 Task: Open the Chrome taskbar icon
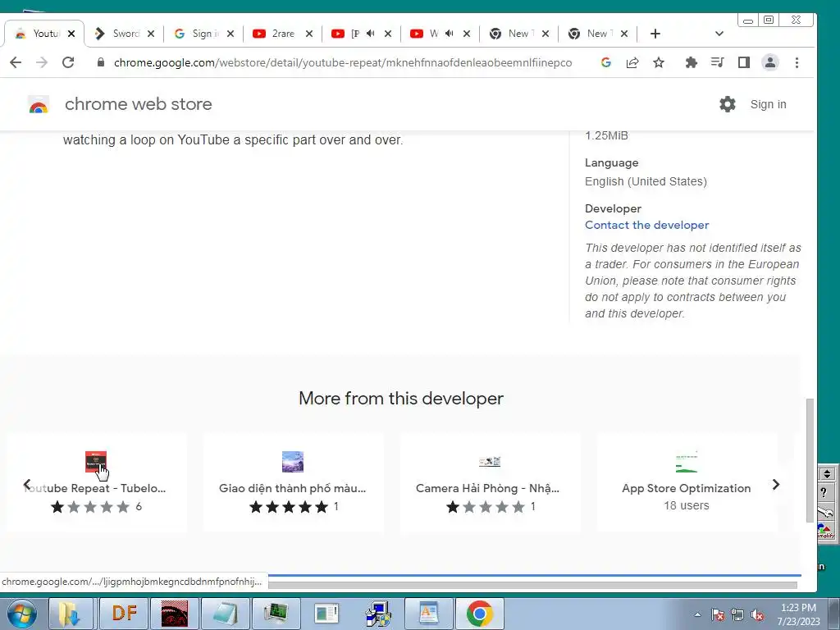point(479,614)
